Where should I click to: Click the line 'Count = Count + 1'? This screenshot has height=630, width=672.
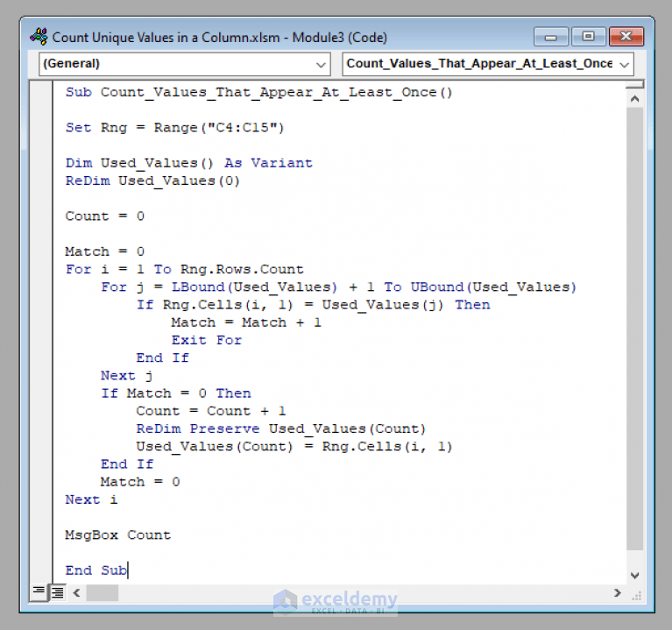[210, 411]
